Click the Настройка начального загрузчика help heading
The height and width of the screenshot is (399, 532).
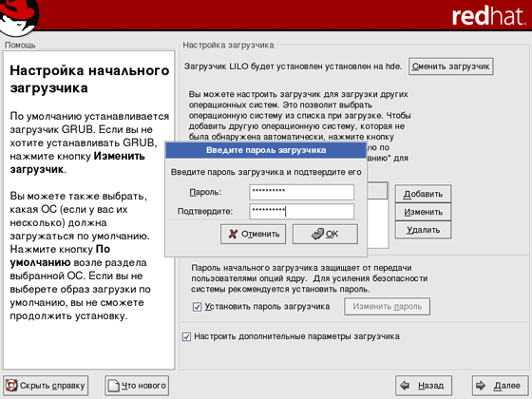tap(89, 80)
